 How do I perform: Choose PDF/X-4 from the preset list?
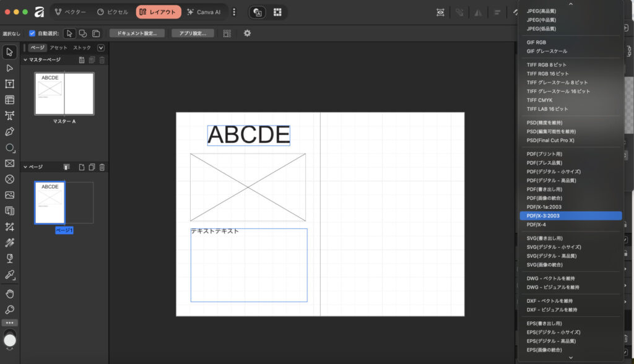[x=536, y=225]
